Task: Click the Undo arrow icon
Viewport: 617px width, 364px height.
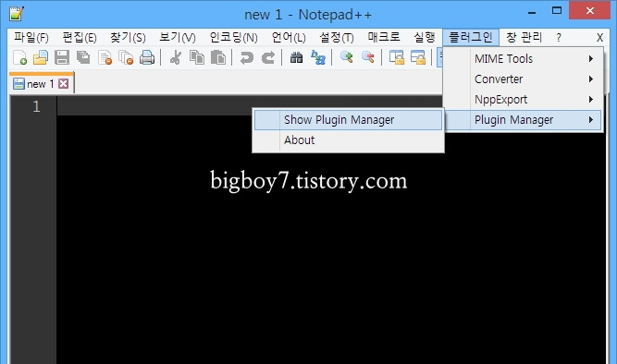Action: [x=247, y=57]
